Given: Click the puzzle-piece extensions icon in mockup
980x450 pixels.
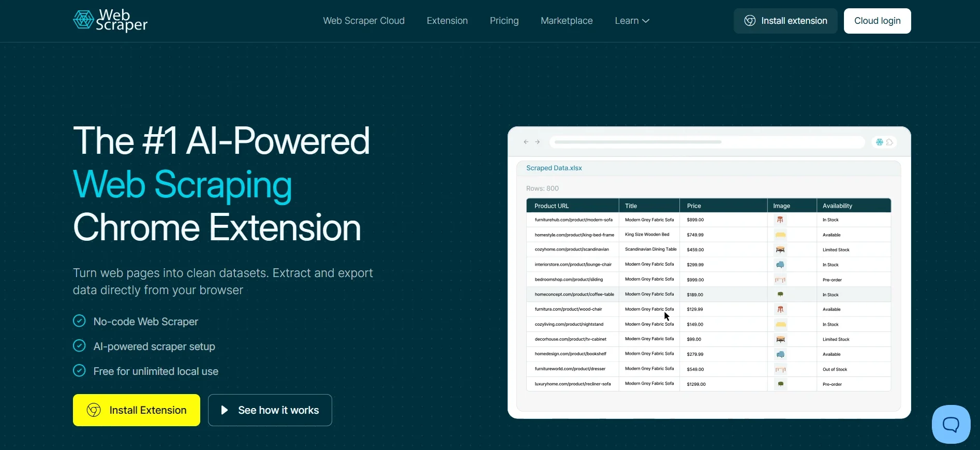Looking at the screenshot, I should point(889,142).
